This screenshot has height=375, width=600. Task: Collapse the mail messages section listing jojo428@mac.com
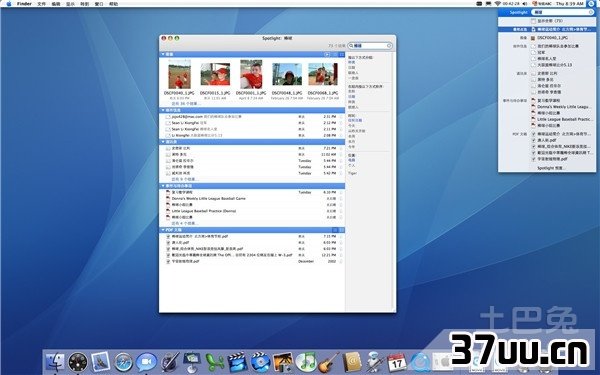pos(163,110)
